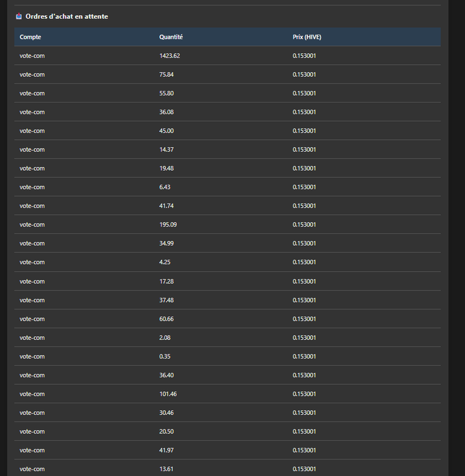Select the order with quantity 4.25

pyautogui.click(x=227, y=262)
